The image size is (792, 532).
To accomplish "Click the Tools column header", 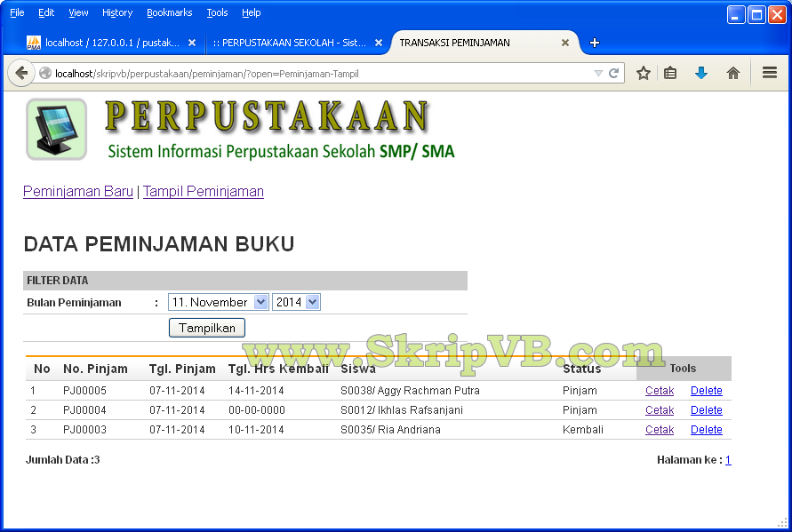I will [683, 369].
